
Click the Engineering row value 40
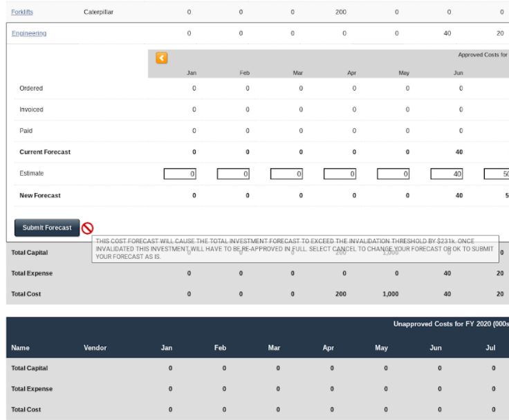point(447,33)
